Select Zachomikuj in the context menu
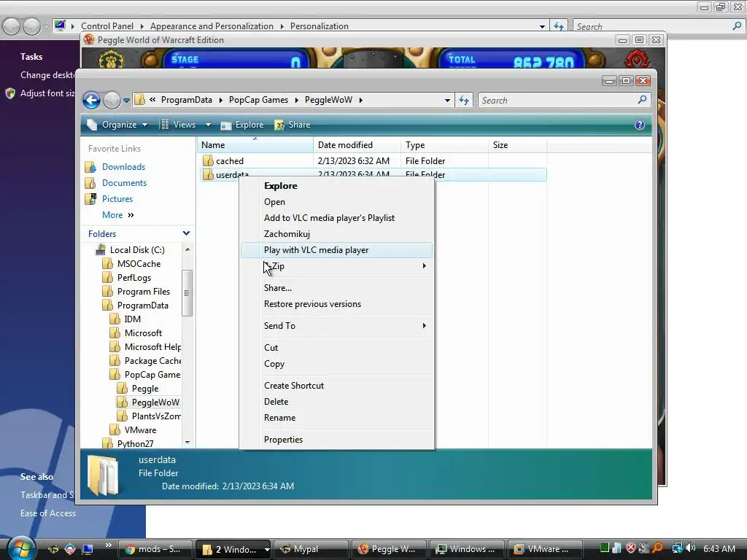The height and width of the screenshot is (560, 747). [x=336, y=234]
